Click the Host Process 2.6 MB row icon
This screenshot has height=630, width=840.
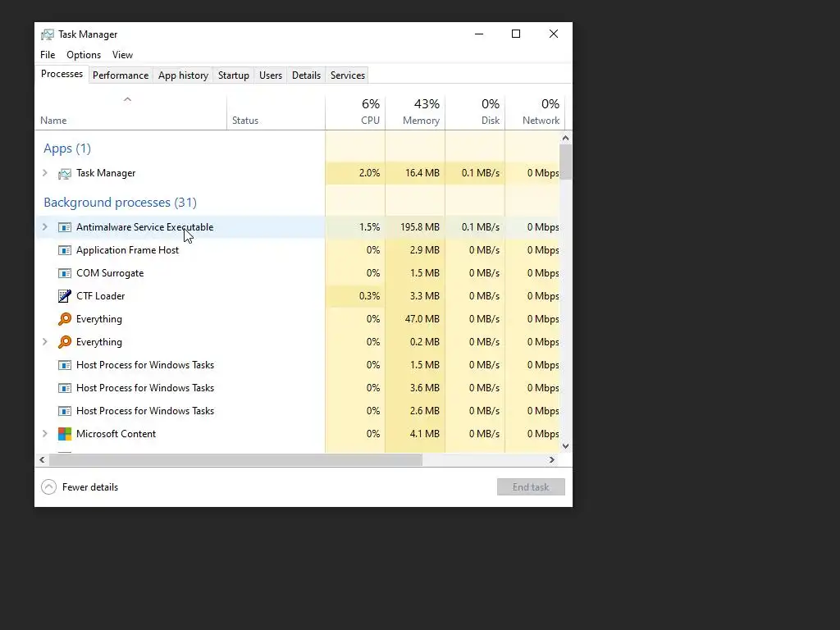tap(64, 411)
